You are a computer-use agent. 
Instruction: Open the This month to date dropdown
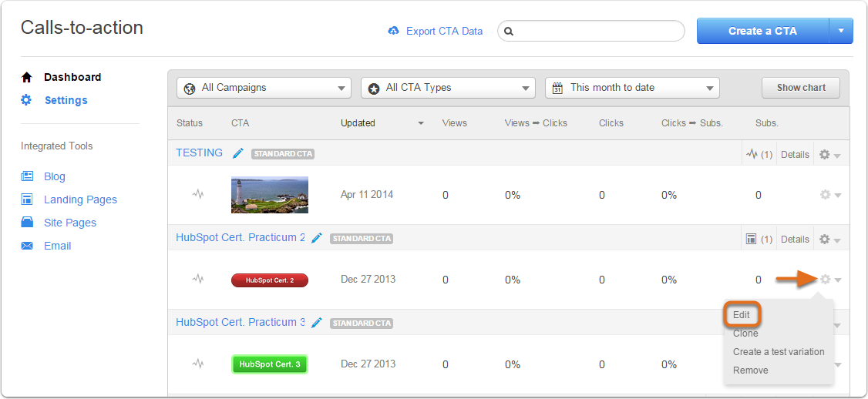click(x=632, y=88)
